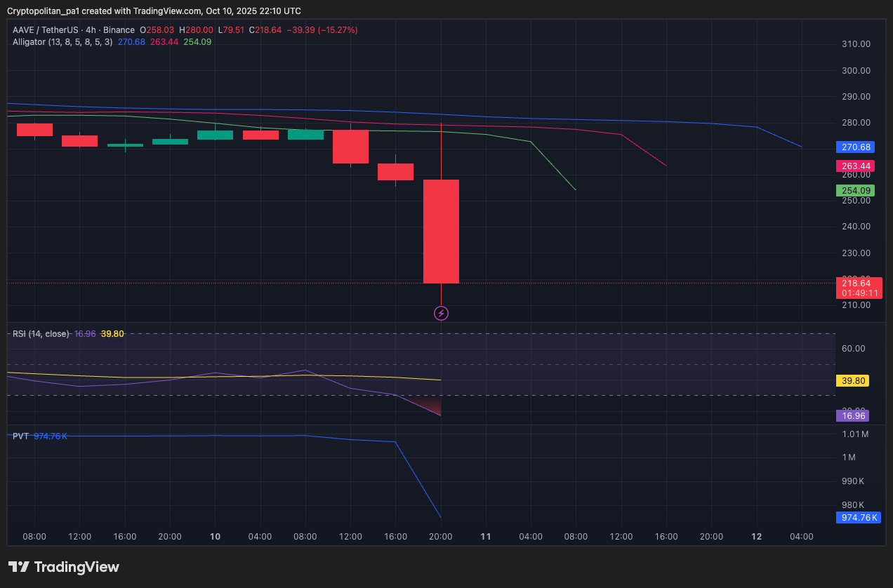This screenshot has height=588, width=893.
Task: Click the green Alligator legend value 254.09
Action: (x=197, y=42)
